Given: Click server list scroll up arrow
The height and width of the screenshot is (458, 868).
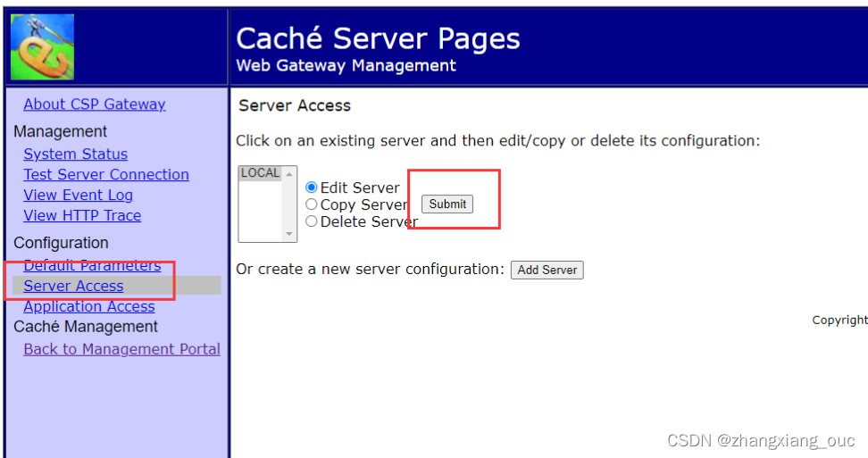Looking at the screenshot, I should (289, 174).
